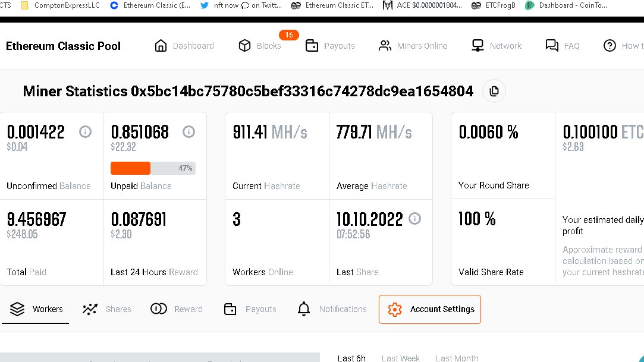
Task: Open the Blocks page
Action: (269, 46)
